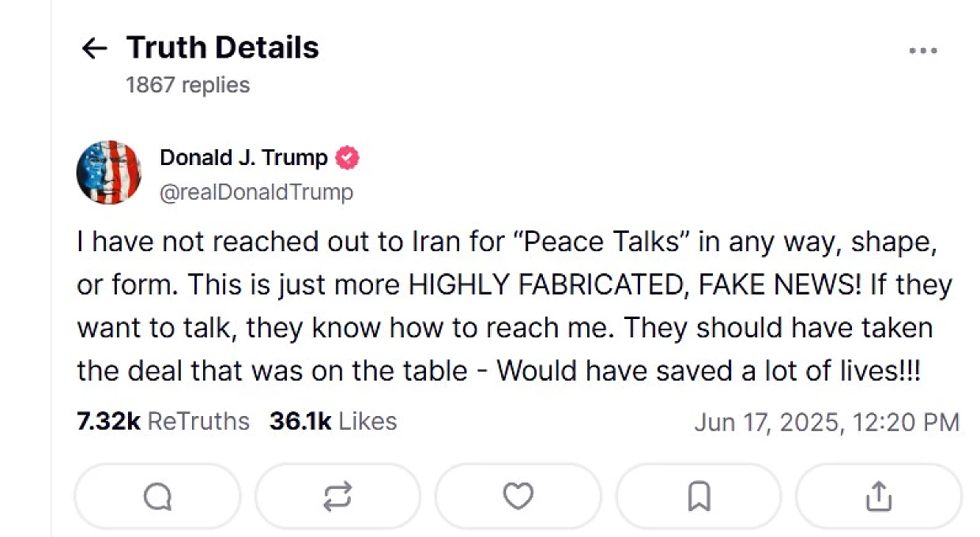Open Donald J. Trump's profile avatar

109,173
